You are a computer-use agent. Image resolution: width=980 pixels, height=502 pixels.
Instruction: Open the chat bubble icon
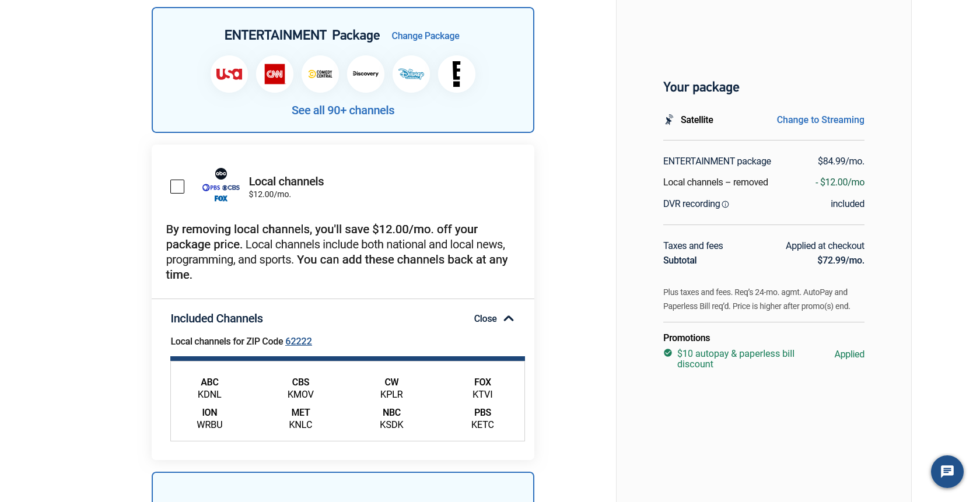point(947,472)
